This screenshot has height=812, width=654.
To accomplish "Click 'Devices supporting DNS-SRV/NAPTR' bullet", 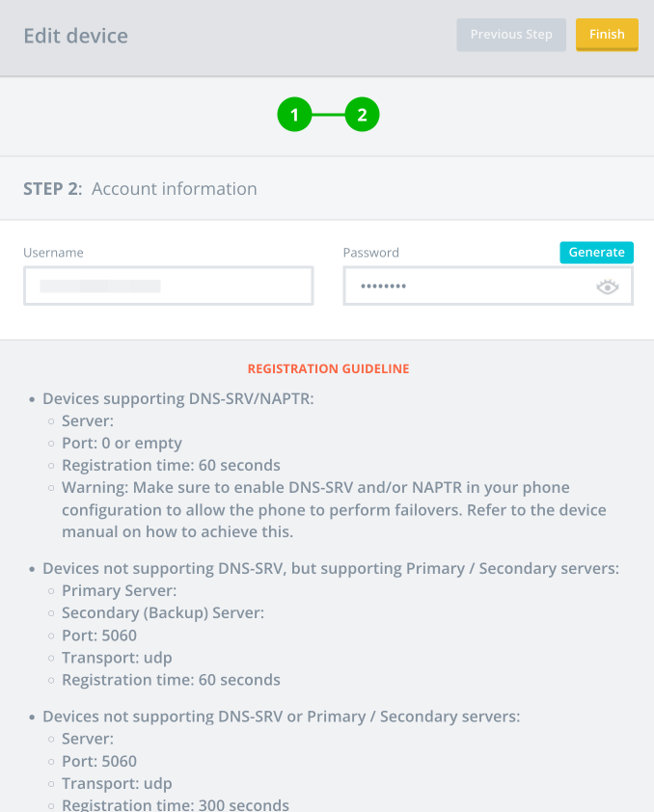I will (x=178, y=398).
